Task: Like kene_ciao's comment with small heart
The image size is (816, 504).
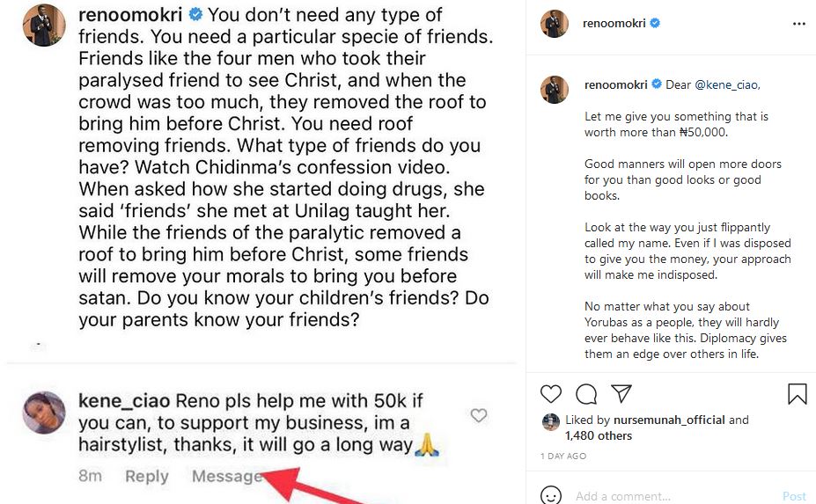Action: [x=479, y=415]
